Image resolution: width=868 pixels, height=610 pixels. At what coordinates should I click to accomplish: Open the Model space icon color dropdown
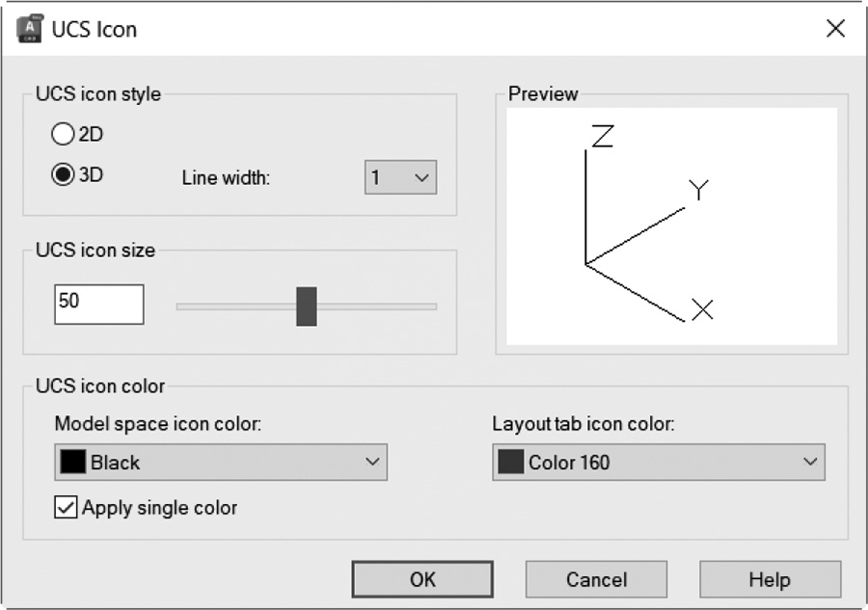221,462
